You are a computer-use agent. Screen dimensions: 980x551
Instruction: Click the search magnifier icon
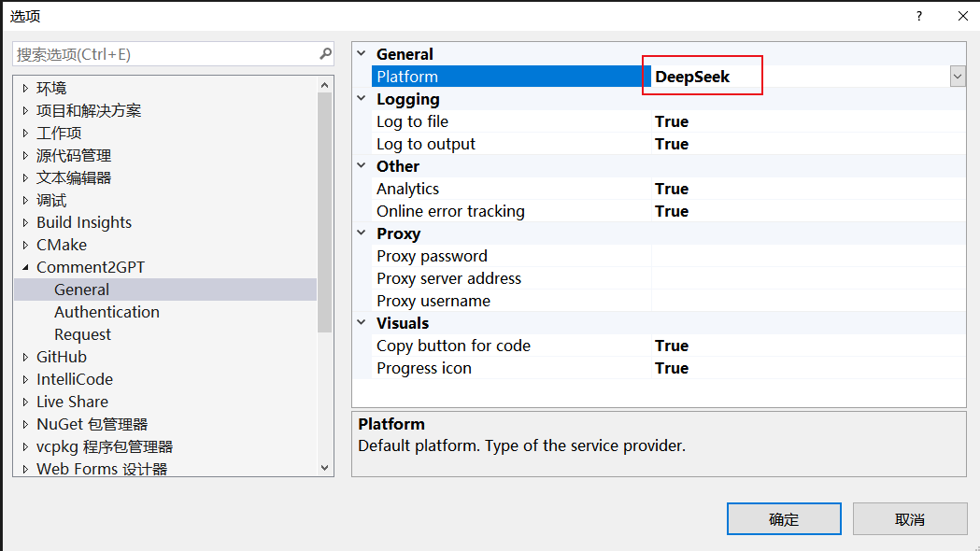coord(325,54)
